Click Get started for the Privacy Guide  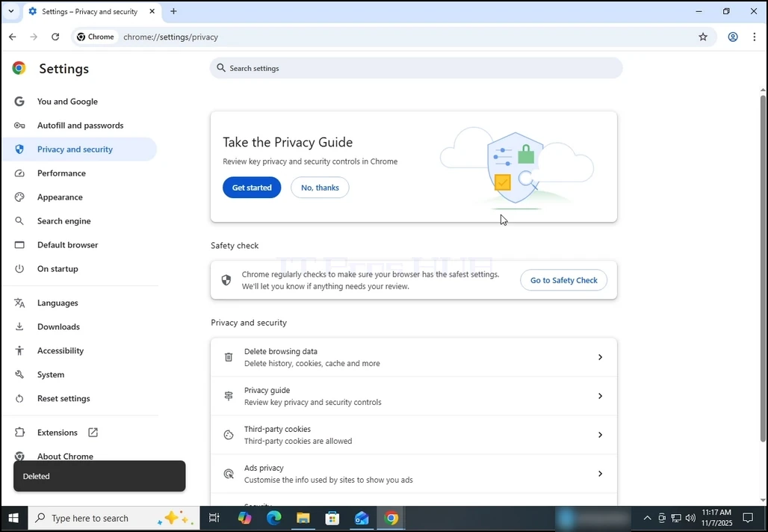pyautogui.click(x=252, y=188)
